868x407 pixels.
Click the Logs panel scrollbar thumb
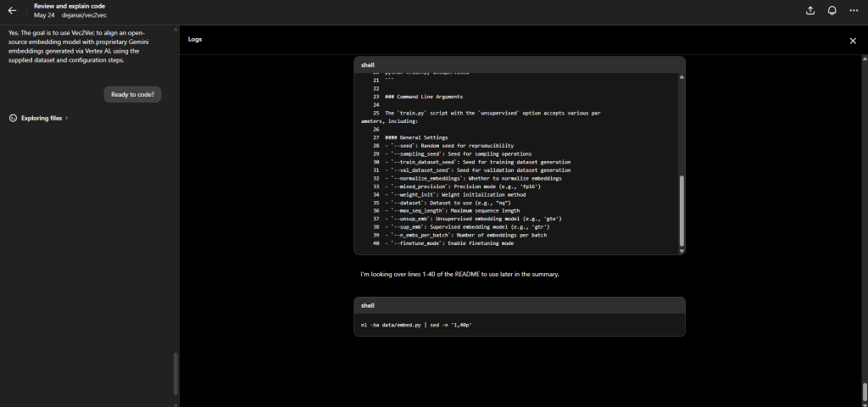click(x=865, y=392)
